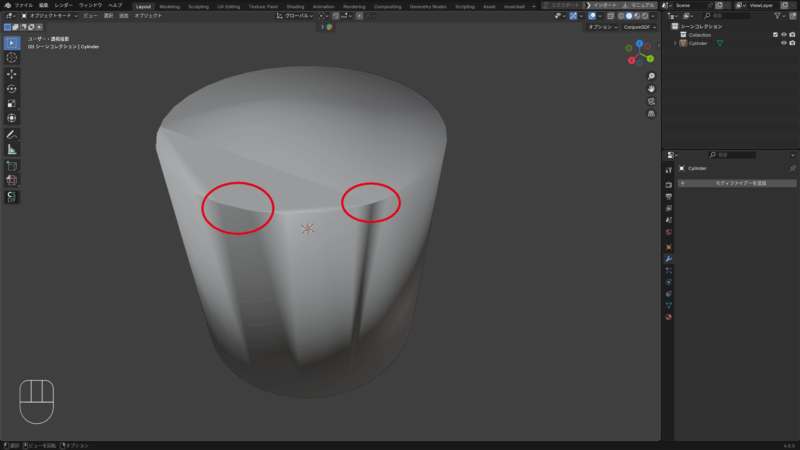Uncheck the Collection exclude checkbox

point(774,34)
